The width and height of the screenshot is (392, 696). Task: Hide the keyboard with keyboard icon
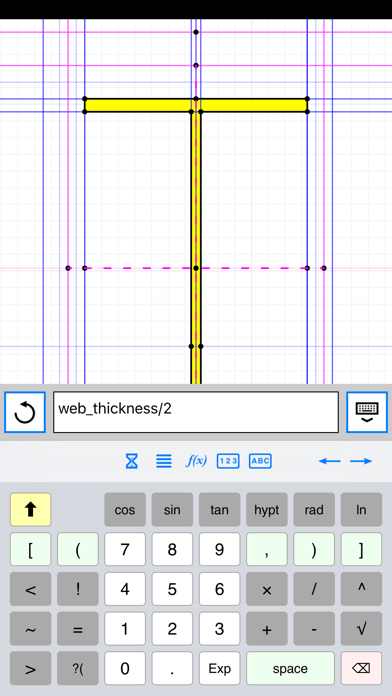[x=367, y=412]
